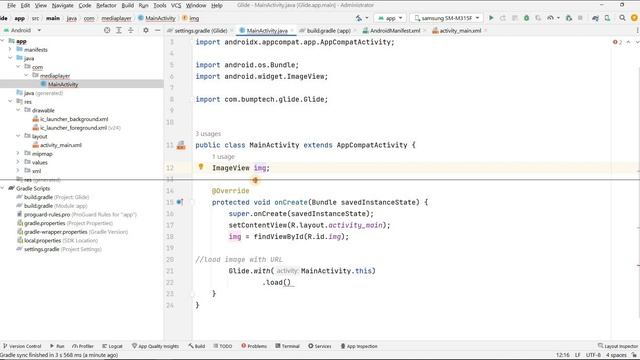The width and height of the screenshot is (640, 360).
Task: Collapse all nodes in Project panel
Action: pyautogui.click(x=131, y=30)
